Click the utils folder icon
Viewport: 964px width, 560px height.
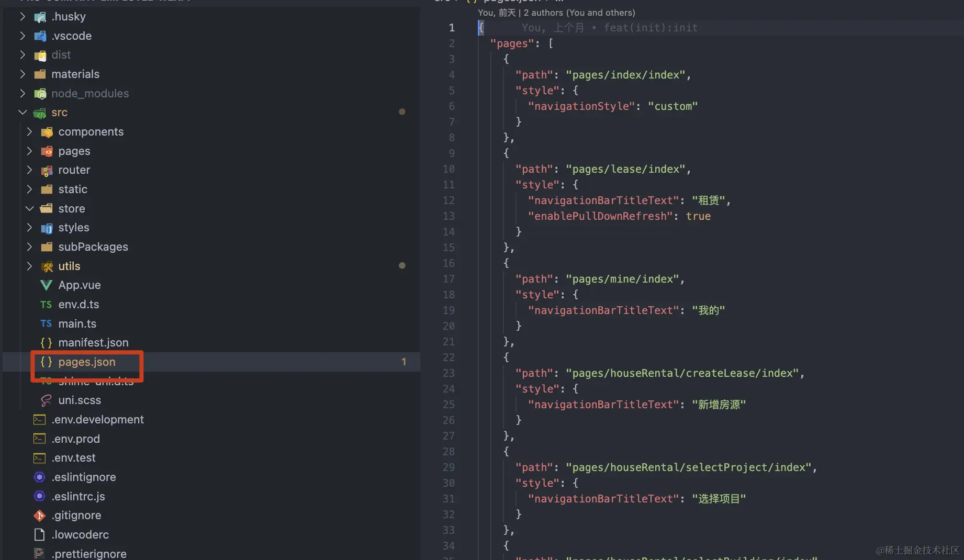coord(47,266)
